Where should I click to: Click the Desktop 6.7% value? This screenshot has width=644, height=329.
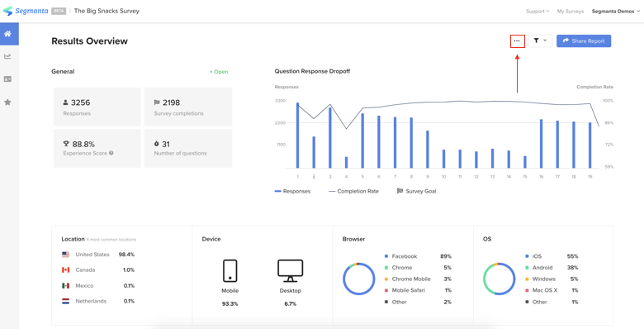(290, 304)
